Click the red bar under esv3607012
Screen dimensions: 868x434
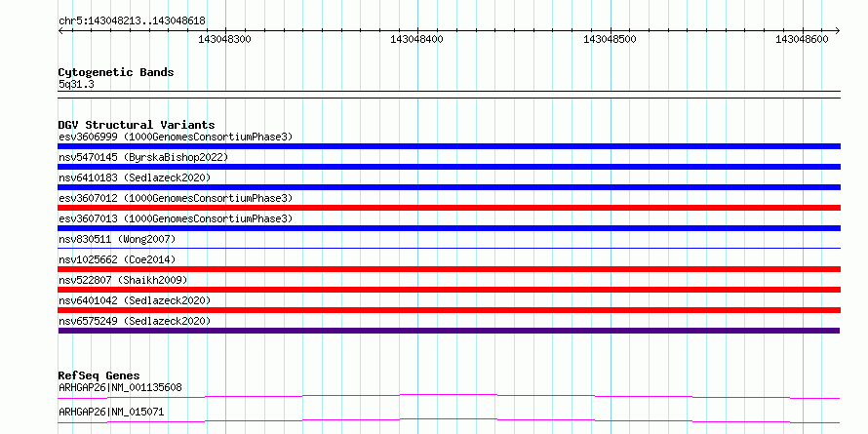449,208
